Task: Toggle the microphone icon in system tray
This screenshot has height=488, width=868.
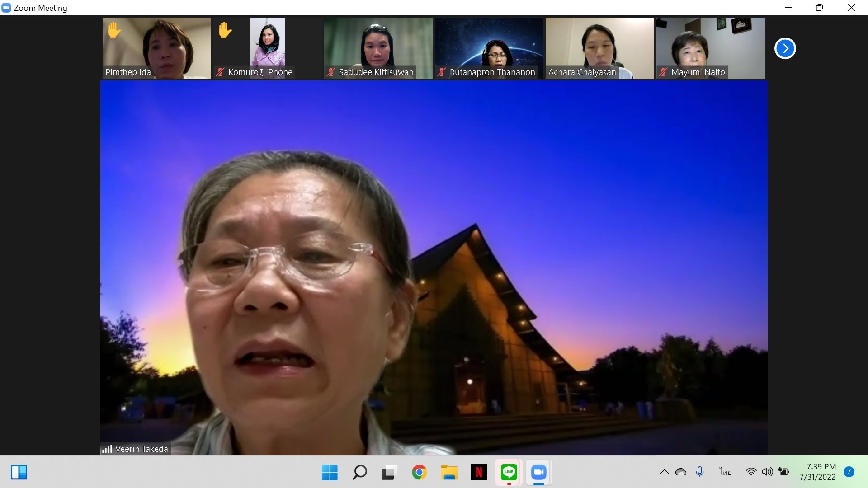Action: pos(699,472)
